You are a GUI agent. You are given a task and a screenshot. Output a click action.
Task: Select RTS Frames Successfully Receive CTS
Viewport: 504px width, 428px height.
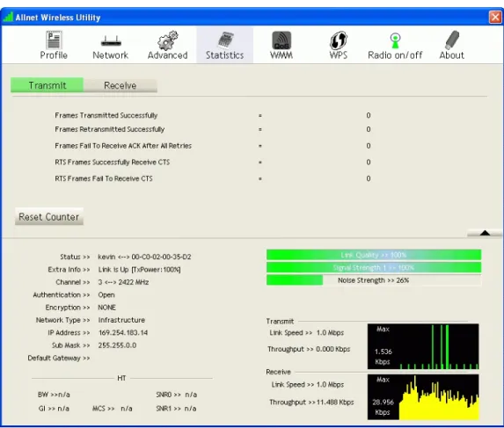point(213,162)
